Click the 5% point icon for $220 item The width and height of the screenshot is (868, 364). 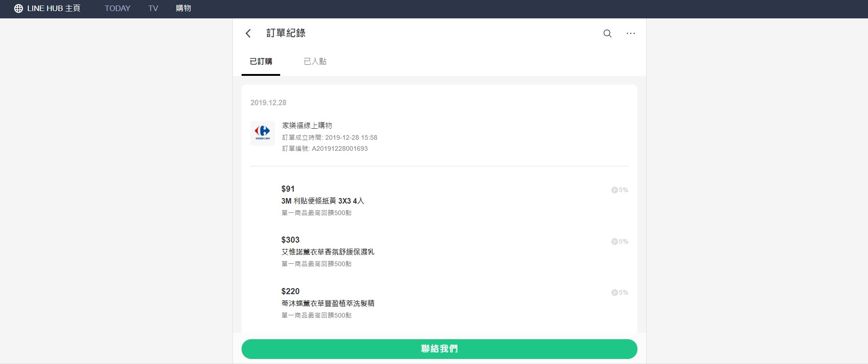[614, 292]
